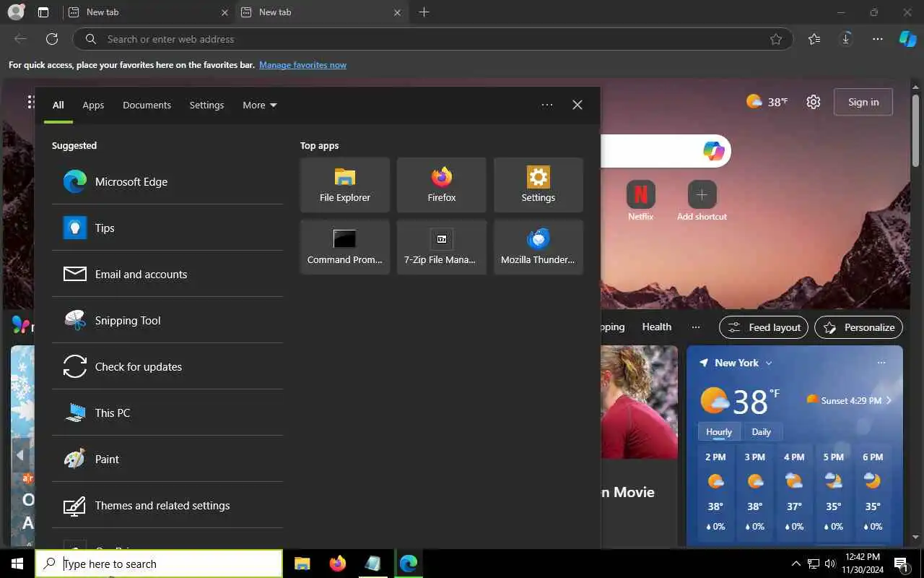This screenshot has height=578, width=924.
Task: Click the Edge address bar
Action: [433, 39]
